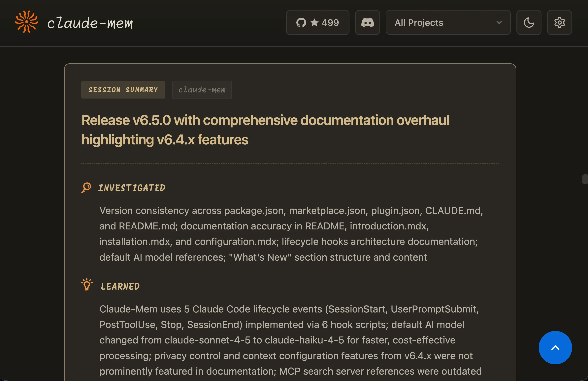Open the GitHub repository star button
Screen dimensions: 588x381
(317, 22)
